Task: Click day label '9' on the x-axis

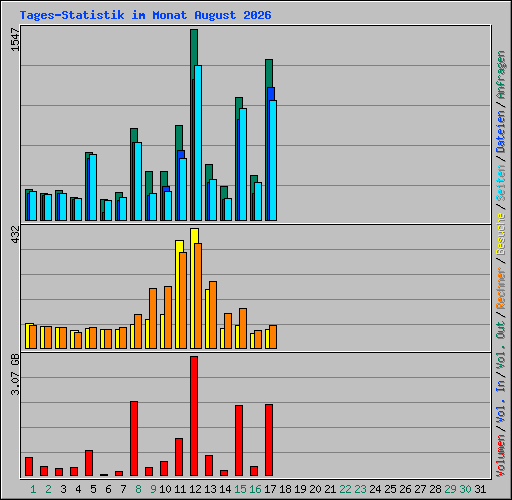Action: [153, 489]
